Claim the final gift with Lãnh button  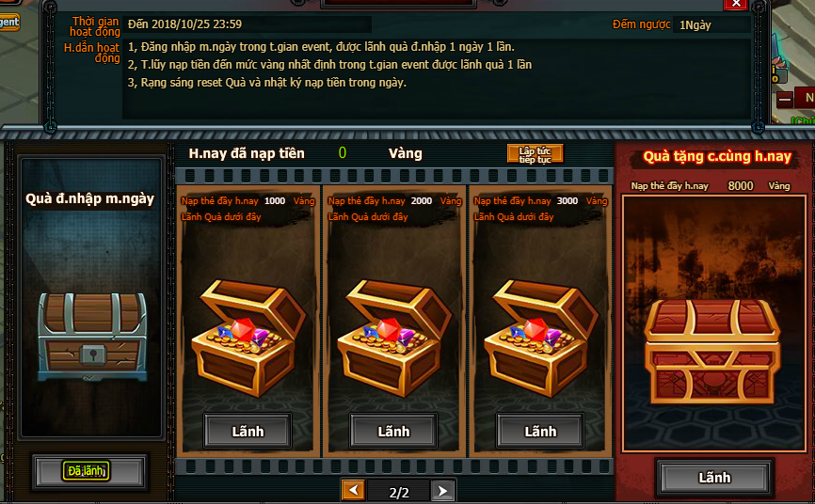[x=714, y=477]
